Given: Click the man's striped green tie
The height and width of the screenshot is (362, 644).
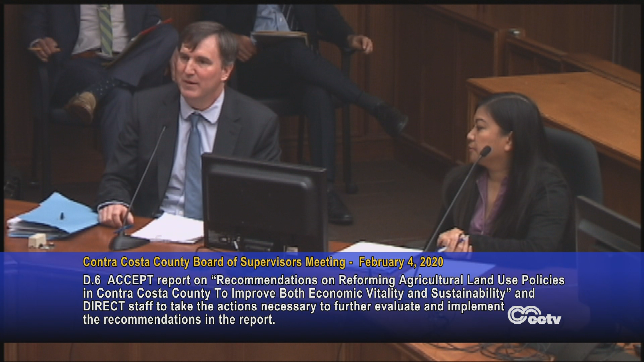Looking at the screenshot, I should coord(106,30).
